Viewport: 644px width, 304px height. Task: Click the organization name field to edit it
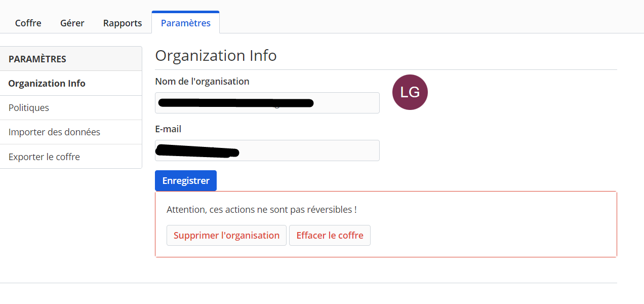[267, 103]
